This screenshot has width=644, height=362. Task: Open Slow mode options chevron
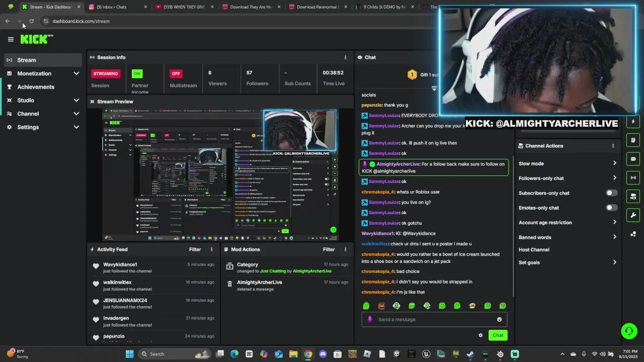pyautogui.click(x=614, y=163)
